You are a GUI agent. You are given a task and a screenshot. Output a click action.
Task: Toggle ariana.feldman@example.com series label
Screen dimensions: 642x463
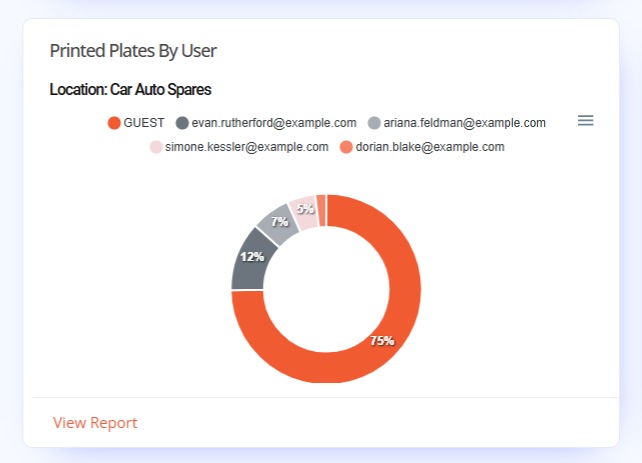pos(465,123)
